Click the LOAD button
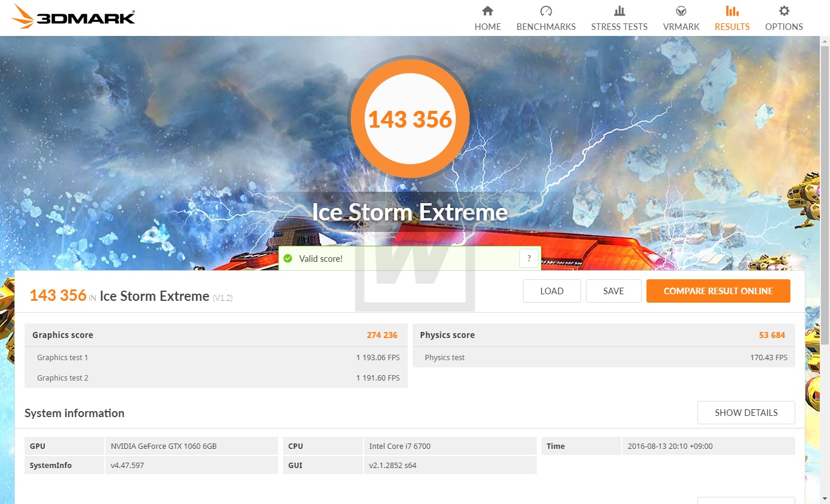Viewport: 830px width, 504px height. click(x=552, y=291)
